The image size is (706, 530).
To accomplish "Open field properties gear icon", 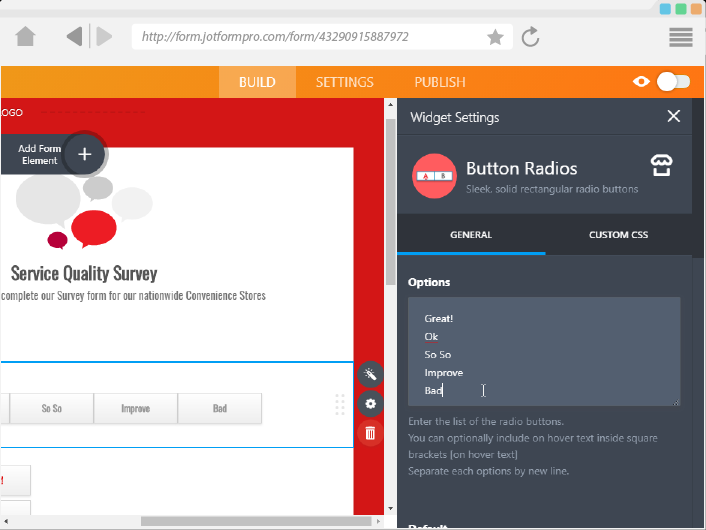I will pyautogui.click(x=371, y=403).
